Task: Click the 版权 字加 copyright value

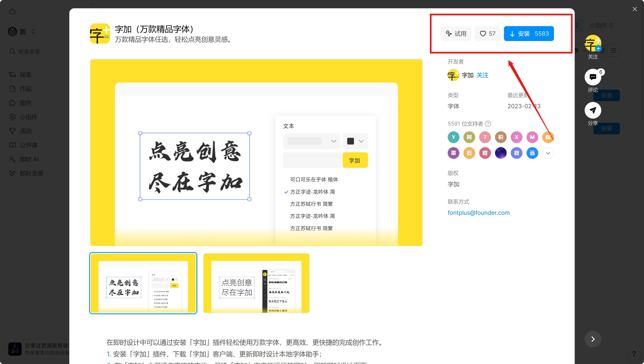Action: tap(453, 184)
